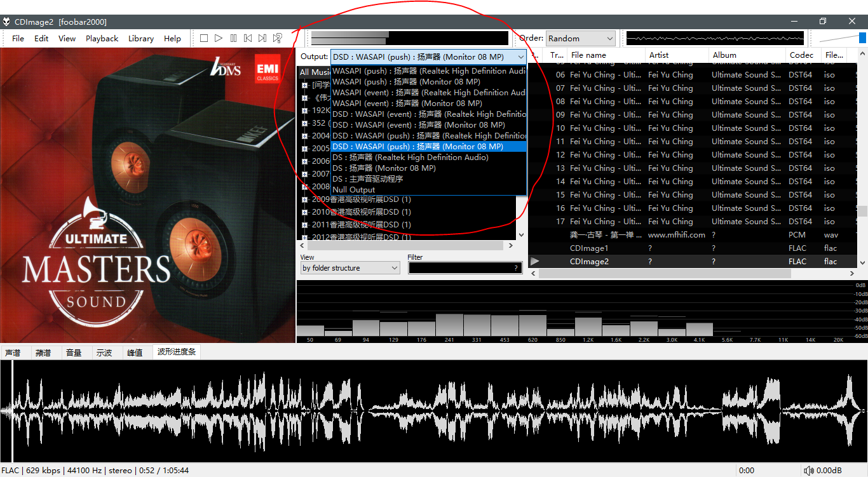Image resolution: width=868 pixels, height=477 pixels.
Task: Click the Stop playback button
Action: [x=204, y=38]
